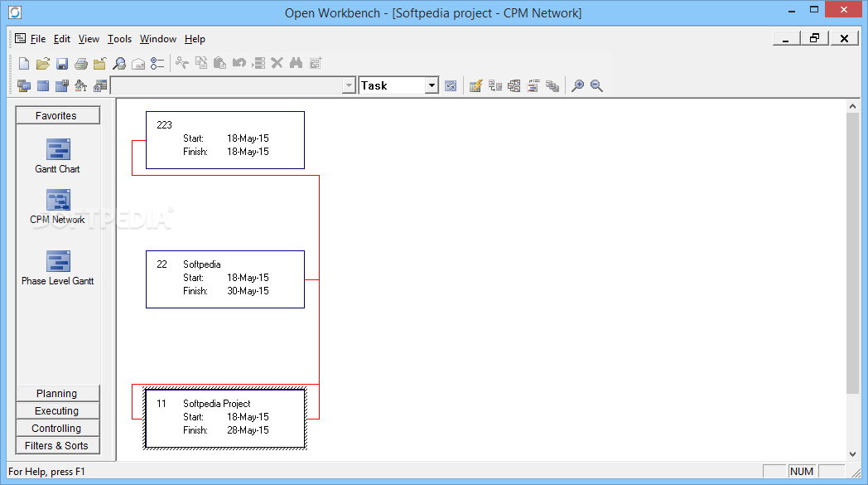868x485 pixels.
Task: Restore the inner document window
Action: click(x=814, y=38)
